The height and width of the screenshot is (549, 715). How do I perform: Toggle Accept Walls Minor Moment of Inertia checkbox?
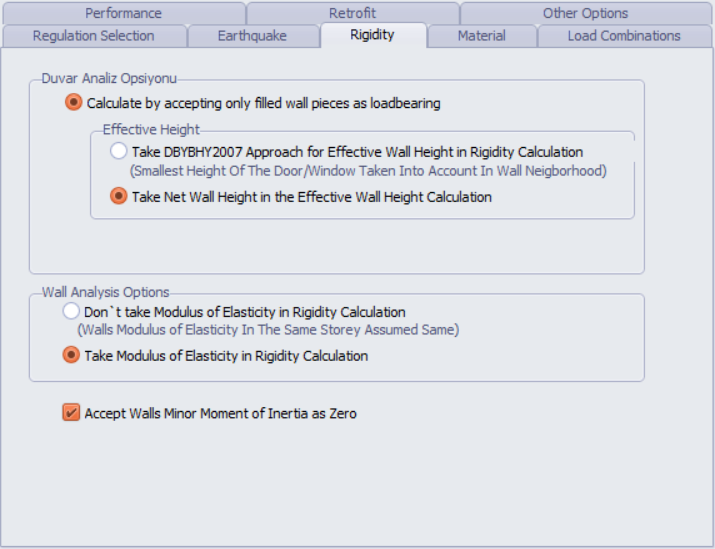pos(71,412)
